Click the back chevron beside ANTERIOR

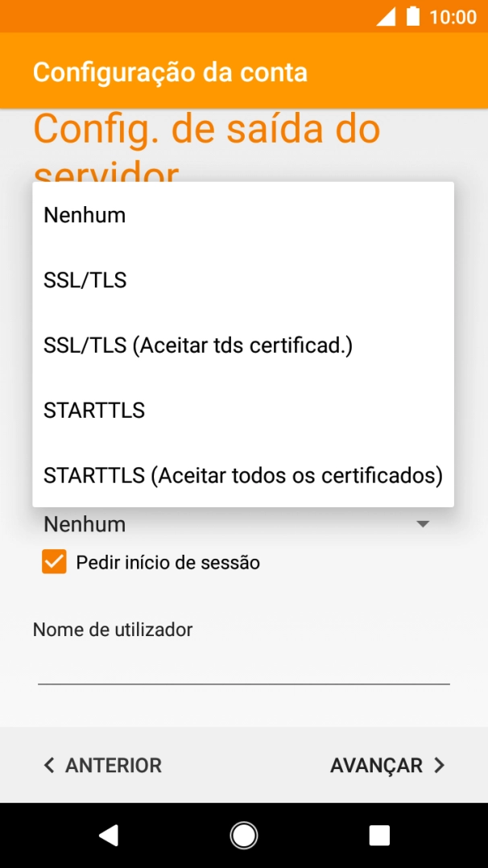(x=48, y=765)
